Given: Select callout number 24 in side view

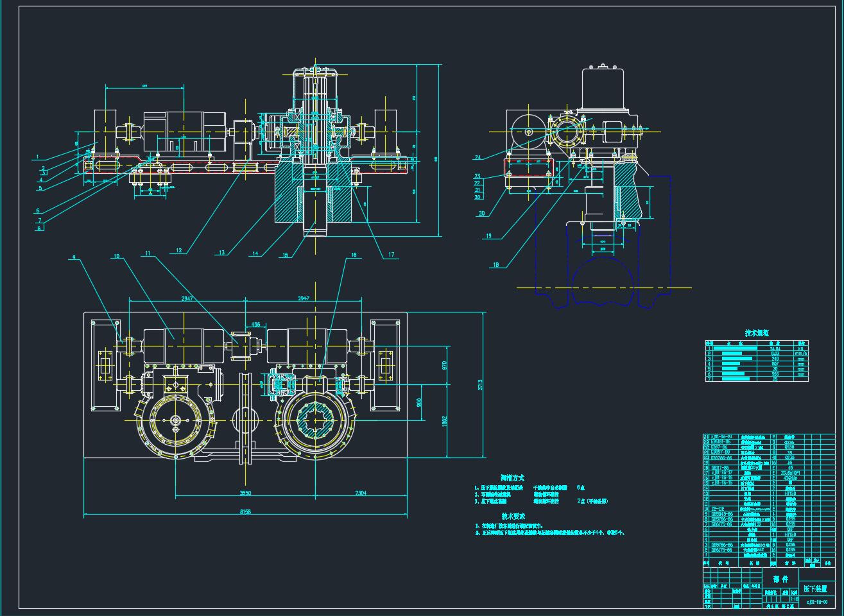Looking at the screenshot, I should [478, 157].
